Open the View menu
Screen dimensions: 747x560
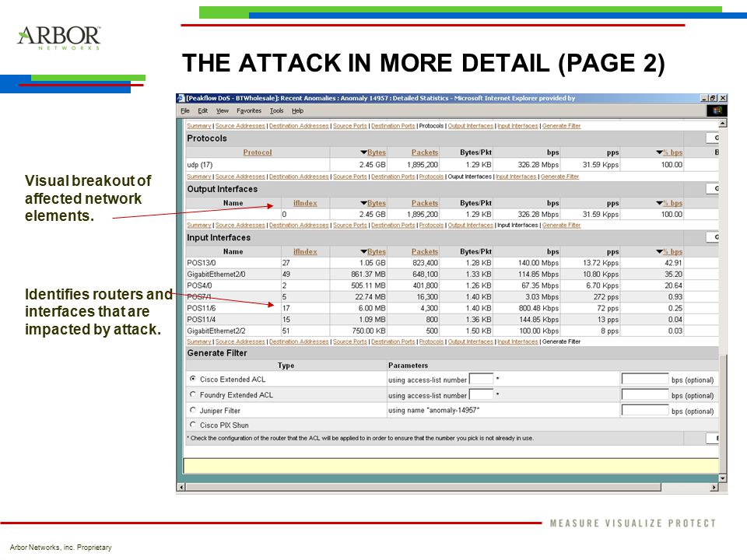223,110
